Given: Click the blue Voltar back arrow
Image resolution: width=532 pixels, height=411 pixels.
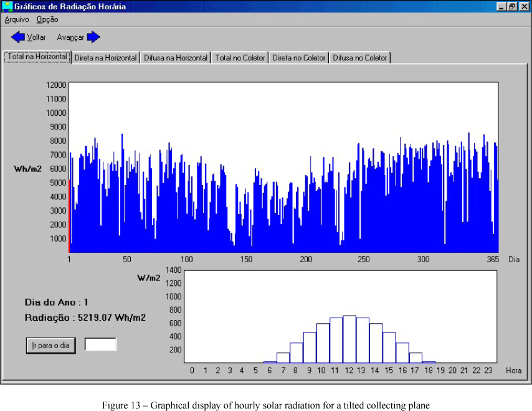Looking at the screenshot, I should 18,37.
